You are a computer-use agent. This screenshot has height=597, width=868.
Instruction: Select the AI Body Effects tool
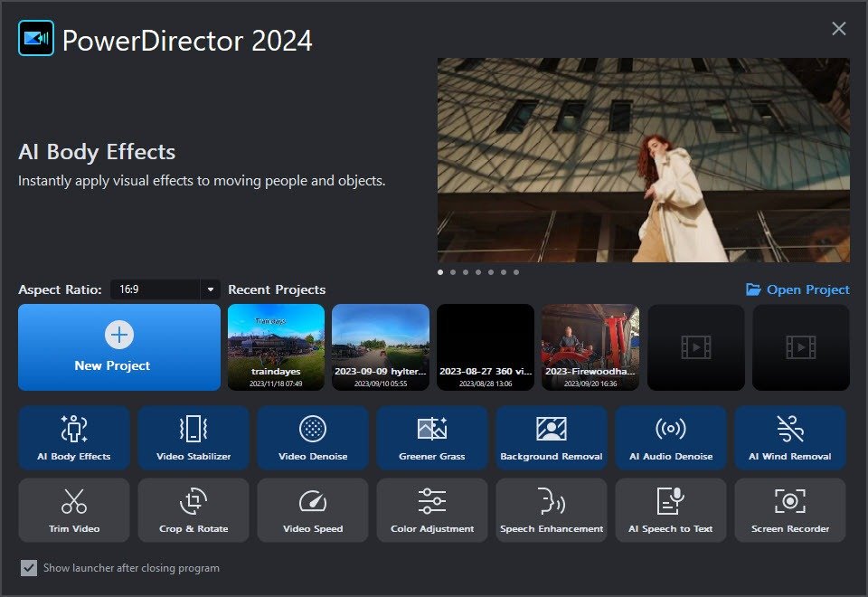[73, 438]
